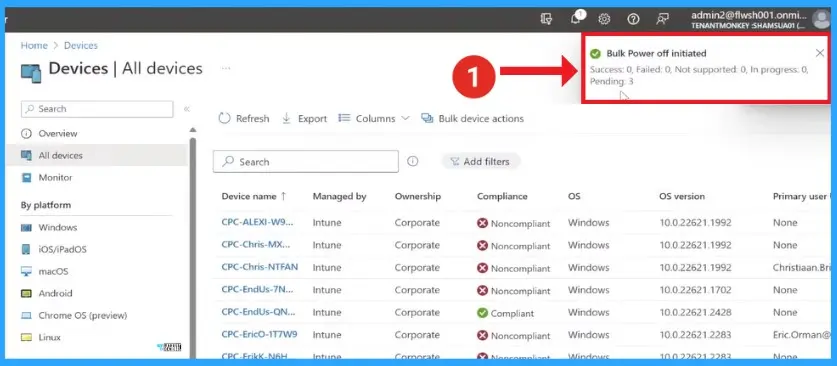837x366 pixels.
Task: Refresh the device list
Action: (x=244, y=118)
